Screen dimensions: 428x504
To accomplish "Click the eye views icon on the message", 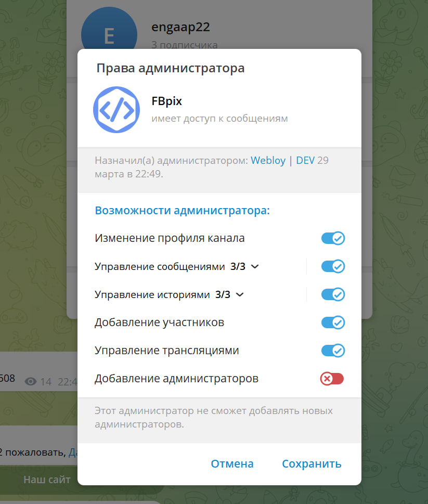I will 31,382.
